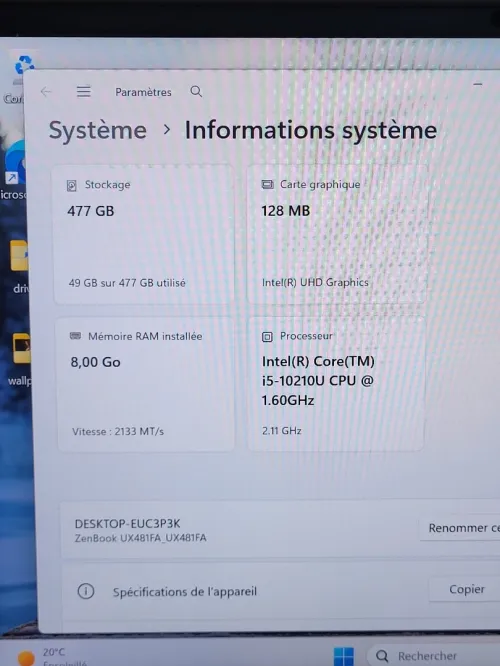The width and height of the screenshot is (500, 666).
Task: Click ZenBook UX481FA_UX481FA model text
Action: tap(141, 538)
